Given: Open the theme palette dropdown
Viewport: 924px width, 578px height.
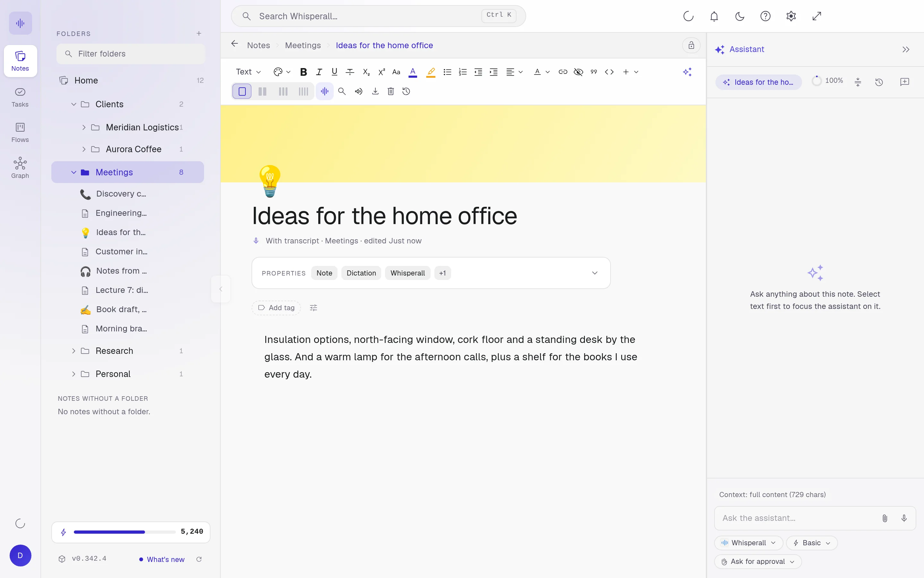Looking at the screenshot, I should tap(282, 72).
